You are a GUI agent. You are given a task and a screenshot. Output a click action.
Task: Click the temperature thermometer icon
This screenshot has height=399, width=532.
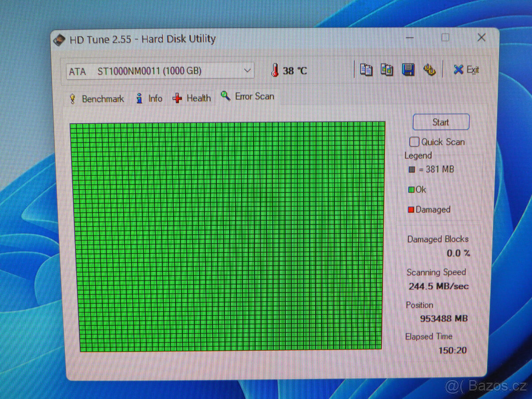click(x=275, y=70)
